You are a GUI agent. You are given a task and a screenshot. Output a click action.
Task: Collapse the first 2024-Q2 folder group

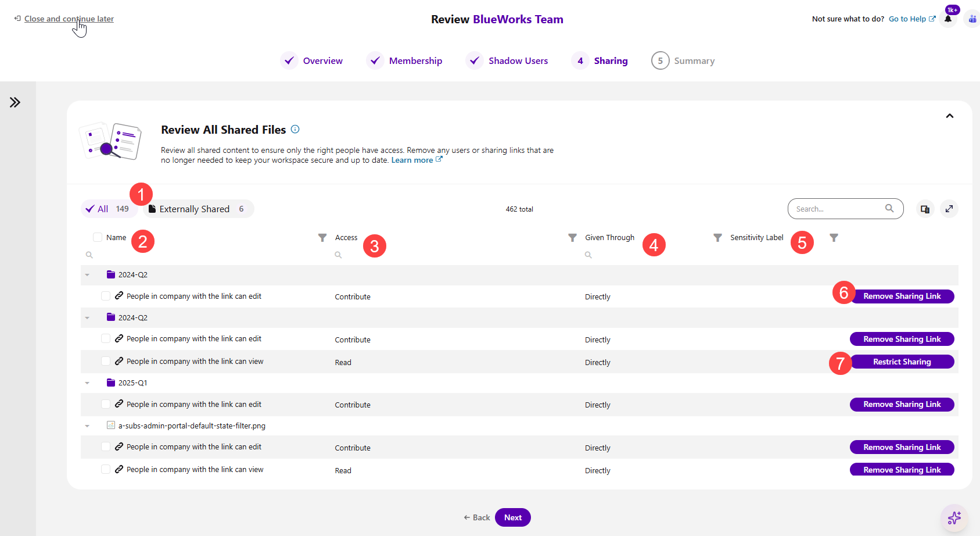(x=87, y=275)
